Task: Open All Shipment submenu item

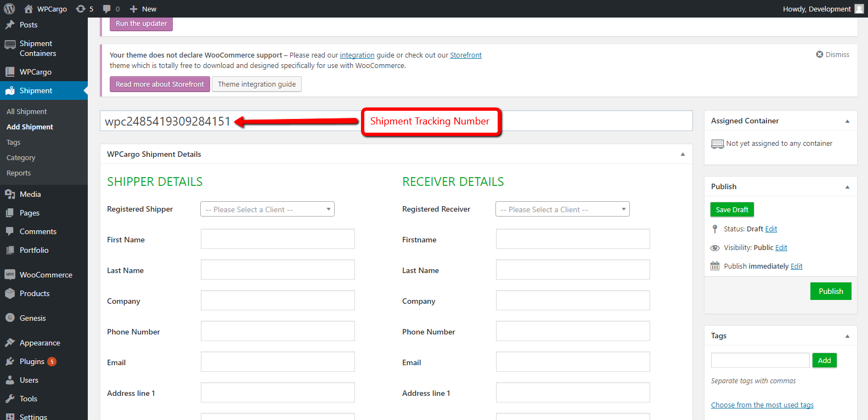Action: click(27, 111)
